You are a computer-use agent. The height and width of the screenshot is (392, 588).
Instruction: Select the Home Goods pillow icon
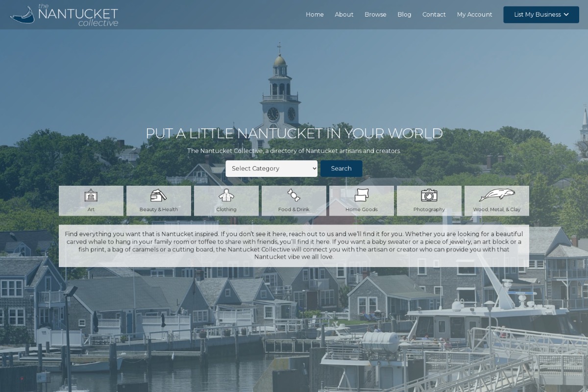tap(362, 195)
